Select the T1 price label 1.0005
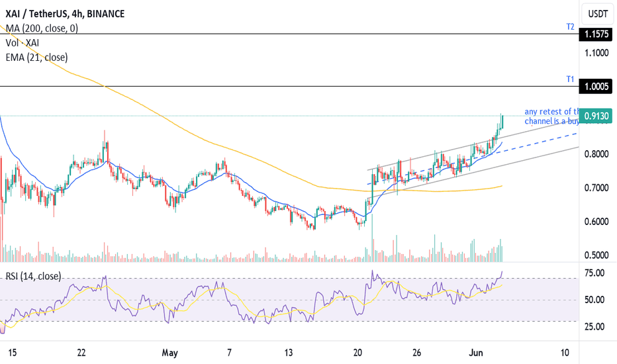617x364 pixels. coord(596,86)
